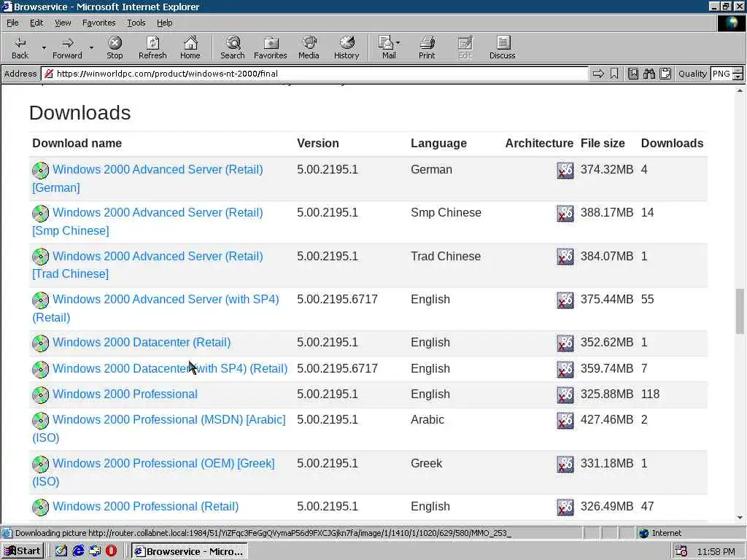Click the Back toolbar button
Screen dimensions: 747x560
point(20,47)
